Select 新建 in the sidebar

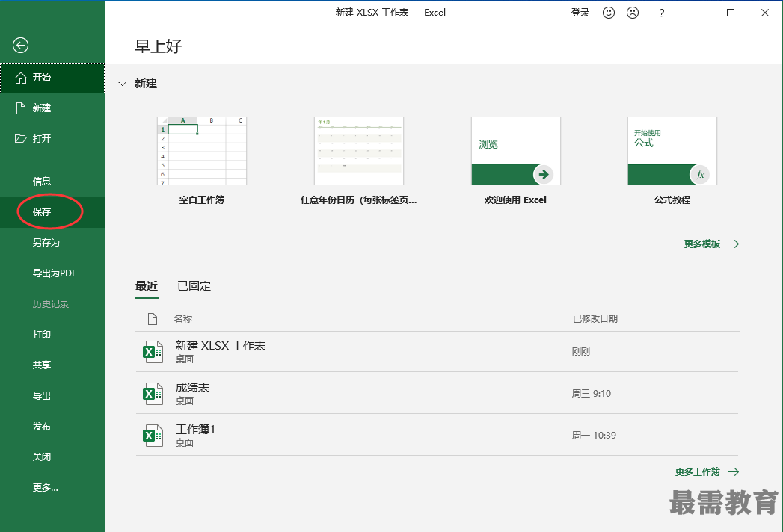click(x=52, y=108)
